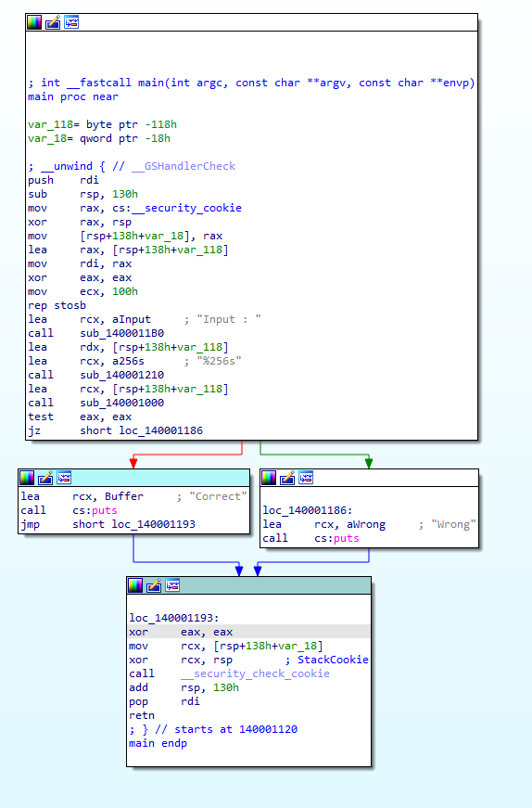
Task: Click sub_1400011B0 in the call instruction
Action: [122, 333]
